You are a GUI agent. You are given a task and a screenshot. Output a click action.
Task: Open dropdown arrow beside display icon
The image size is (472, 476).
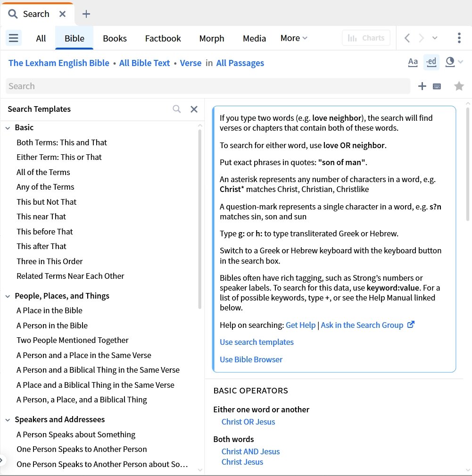(x=461, y=62)
